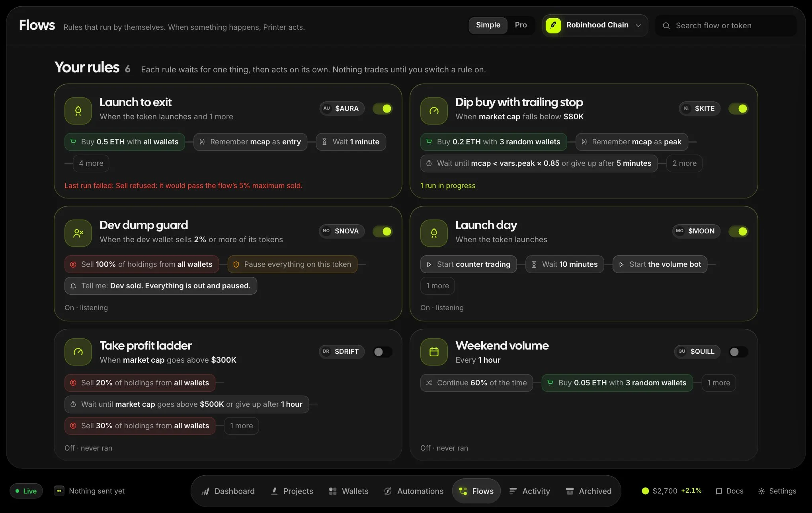
Task: Click the cart icon in Buy 0.5 ETH step
Action: [x=73, y=142]
